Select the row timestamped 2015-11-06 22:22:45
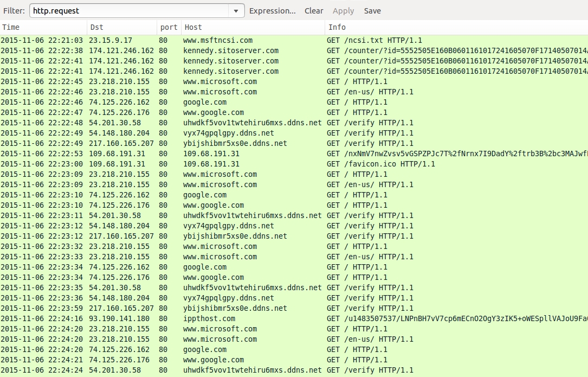Image resolution: width=588 pixels, height=377 pixels. [294, 81]
